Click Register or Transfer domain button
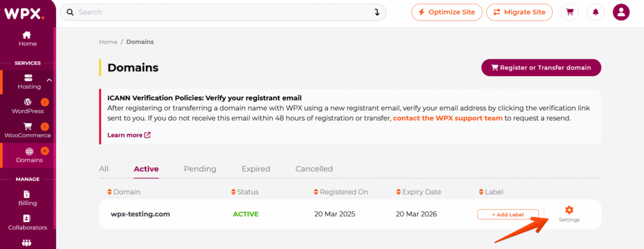 pos(541,68)
